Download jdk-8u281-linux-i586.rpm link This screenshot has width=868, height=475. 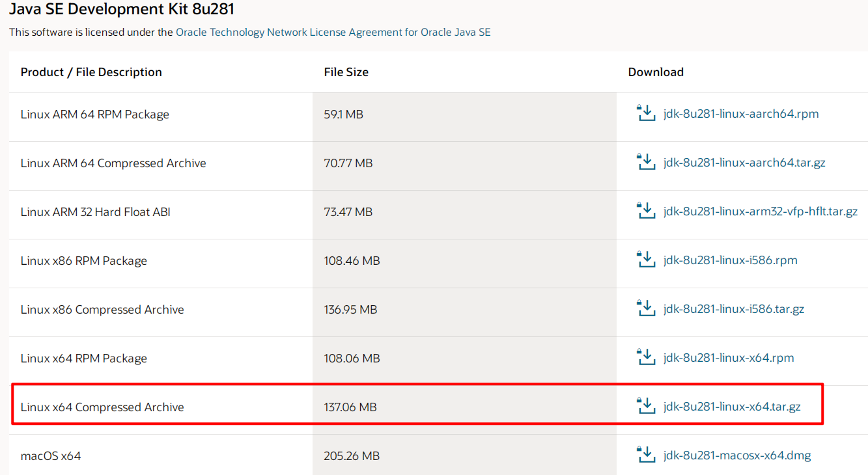pos(731,260)
